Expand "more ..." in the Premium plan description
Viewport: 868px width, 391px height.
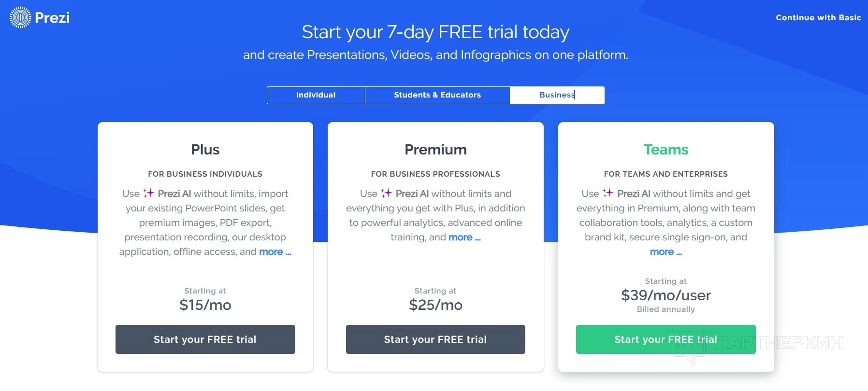(x=464, y=237)
